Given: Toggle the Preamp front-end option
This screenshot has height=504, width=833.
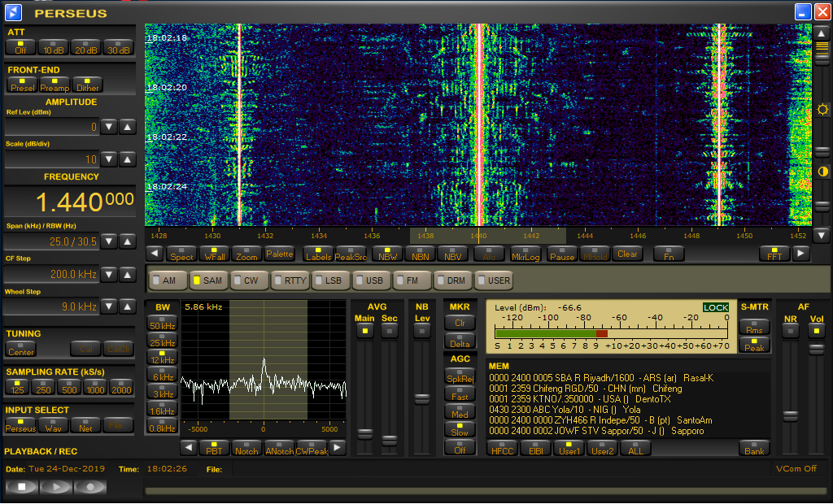Looking at the screenshot, I should (55, 85).
